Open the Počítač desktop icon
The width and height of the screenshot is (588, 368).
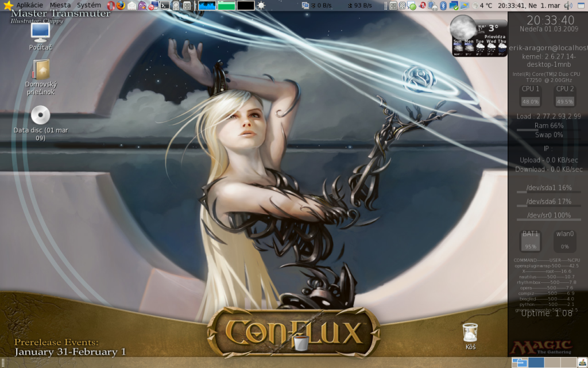41,36
